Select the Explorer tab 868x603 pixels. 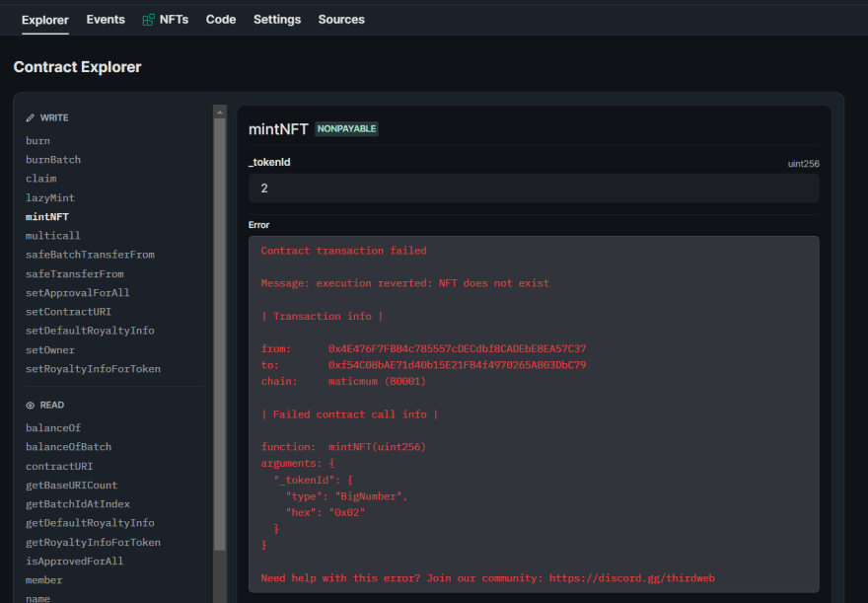[x=45, y=20]
